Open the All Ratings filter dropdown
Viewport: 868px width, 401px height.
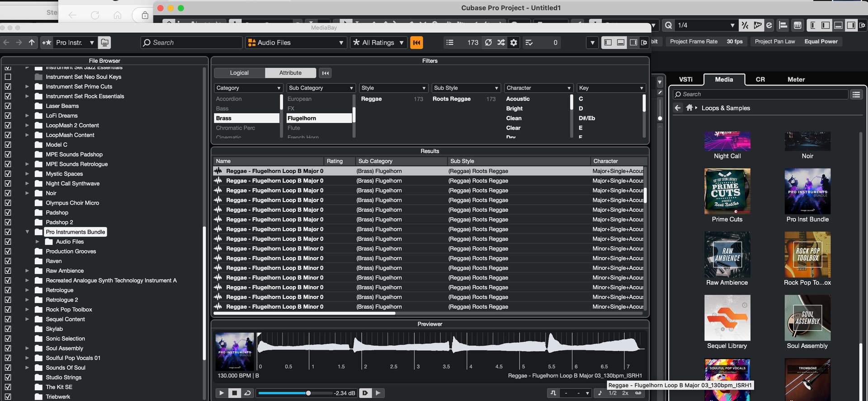coord(378,42)
